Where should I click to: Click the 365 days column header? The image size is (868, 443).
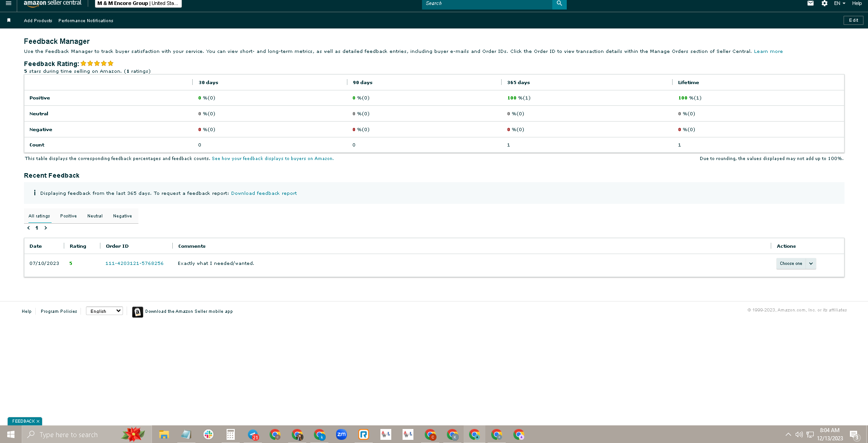coord(518,83)
